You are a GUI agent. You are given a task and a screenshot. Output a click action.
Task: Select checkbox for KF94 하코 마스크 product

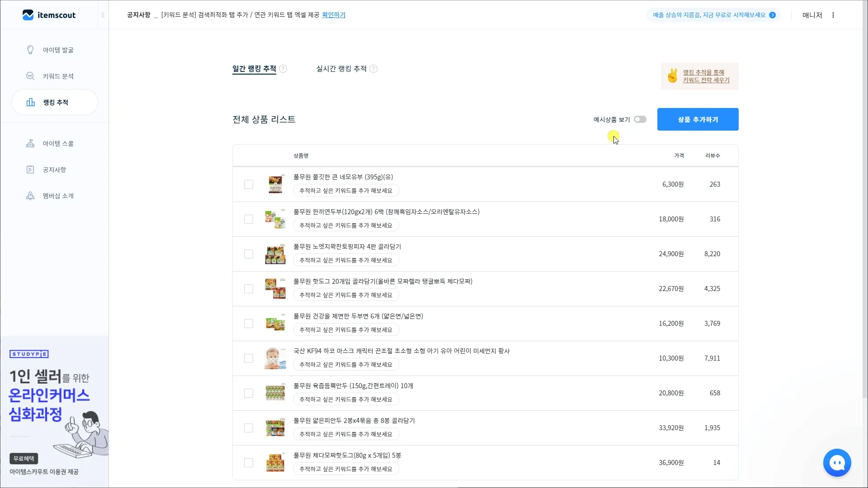[249, 358]
